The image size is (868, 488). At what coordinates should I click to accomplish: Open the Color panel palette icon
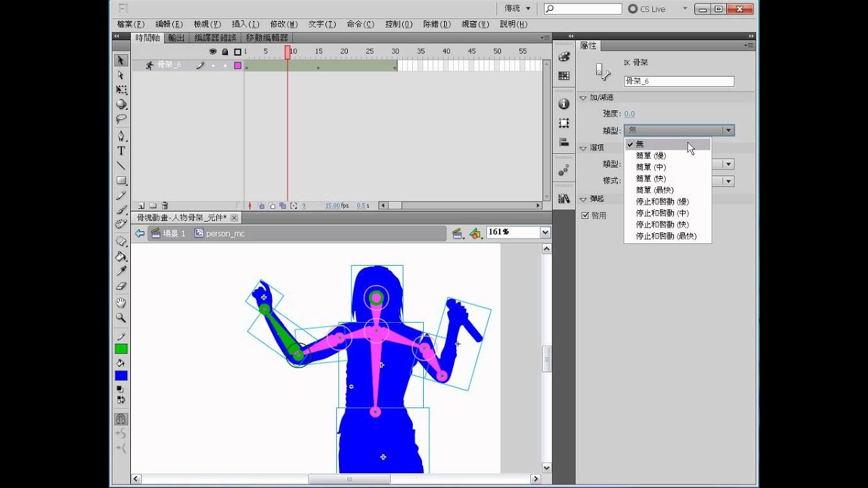564,58
